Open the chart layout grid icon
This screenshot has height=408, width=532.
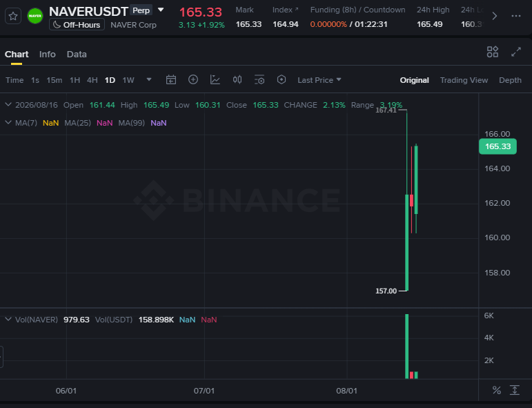pos(492,52)
